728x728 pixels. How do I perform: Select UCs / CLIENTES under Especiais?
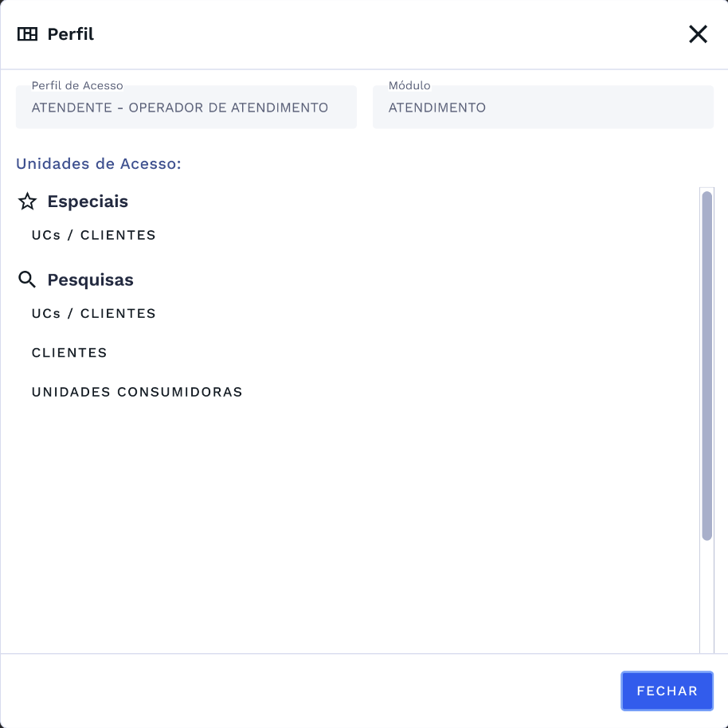(93, 234)
